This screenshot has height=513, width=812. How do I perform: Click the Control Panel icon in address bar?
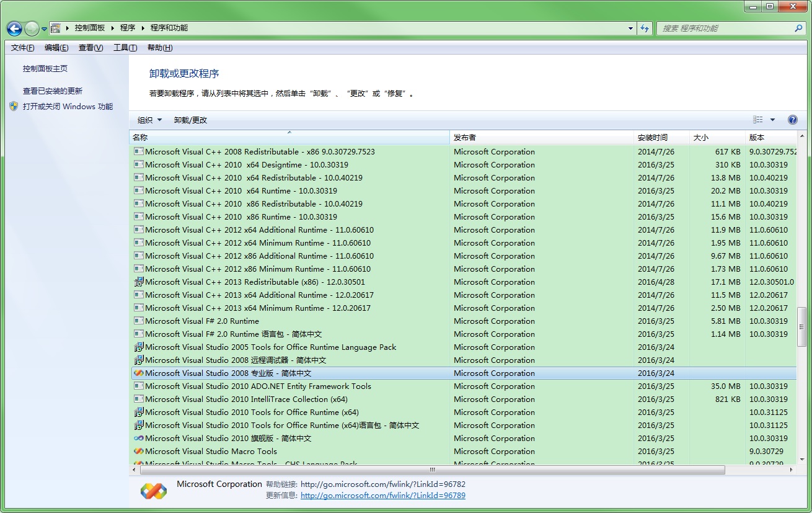tap(55, 28)
